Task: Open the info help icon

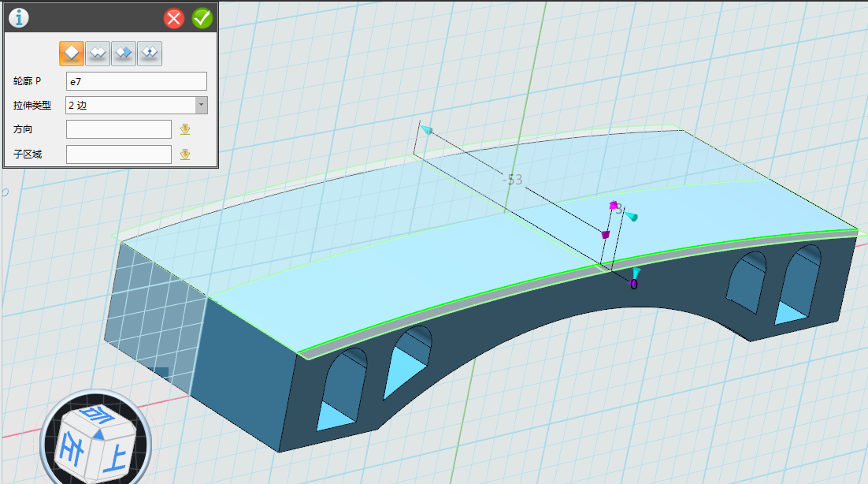Action: point(18,17)
